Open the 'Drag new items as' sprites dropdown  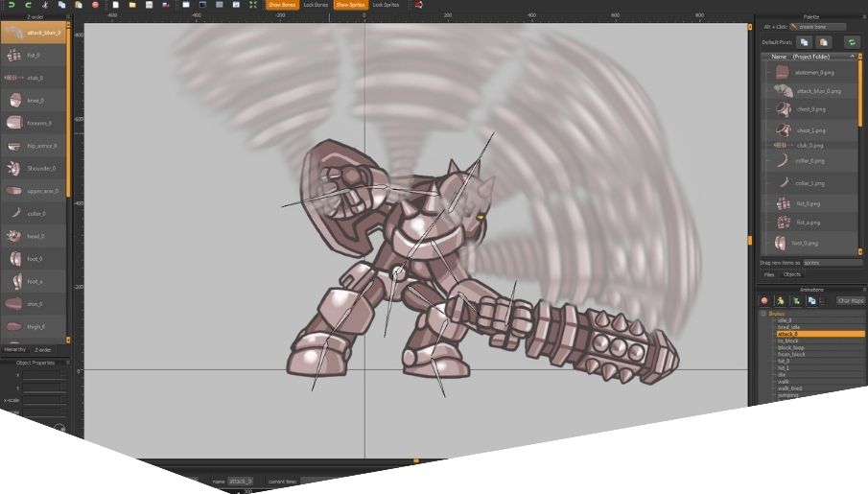pos(833,262)
